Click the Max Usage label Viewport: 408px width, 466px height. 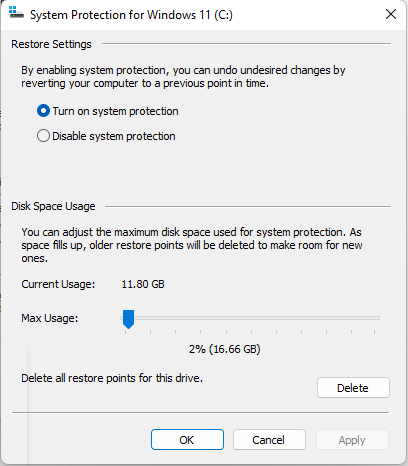coord(50,318)
